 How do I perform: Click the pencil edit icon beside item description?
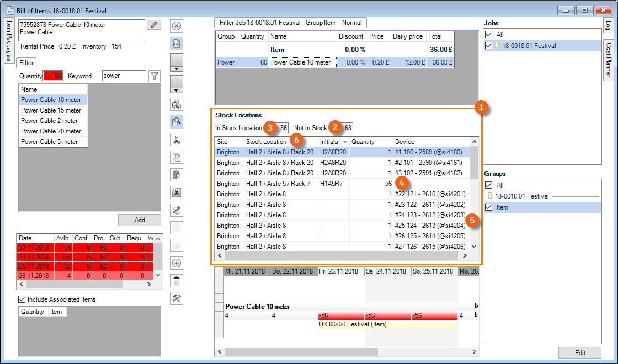pyautogui.click(x=154, y=25)
